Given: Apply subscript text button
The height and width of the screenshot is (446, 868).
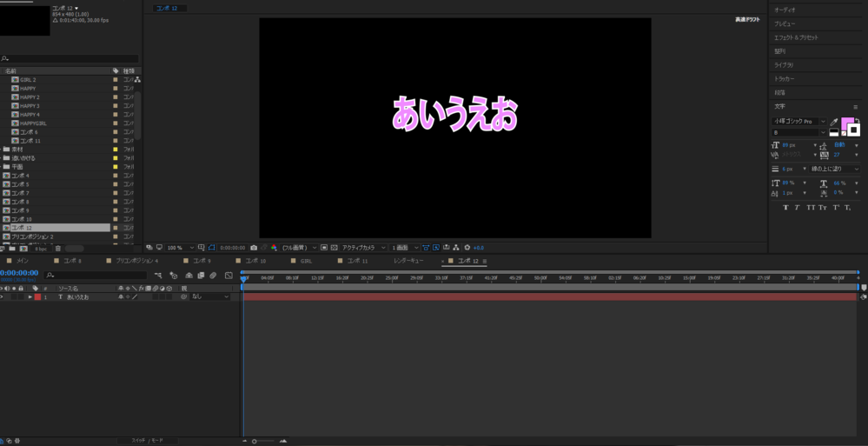Looking at the screenshot, I should tap(848, 207).
